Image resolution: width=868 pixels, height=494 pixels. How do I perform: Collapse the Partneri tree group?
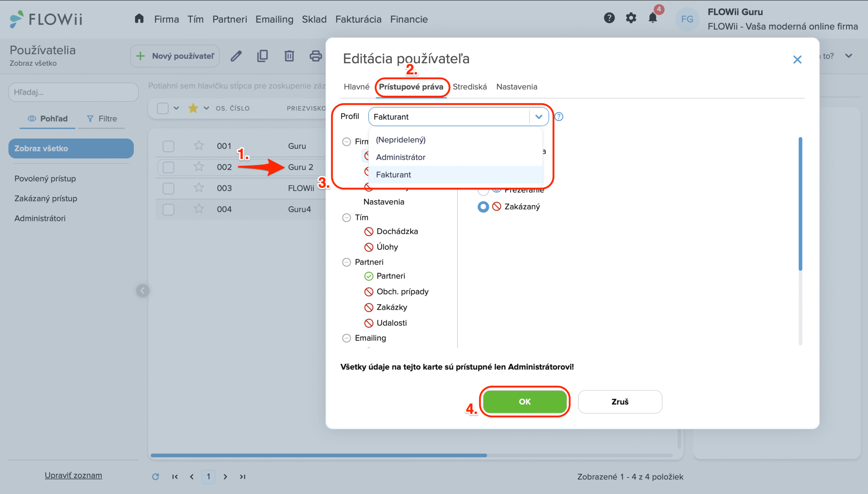click(346, 262)
